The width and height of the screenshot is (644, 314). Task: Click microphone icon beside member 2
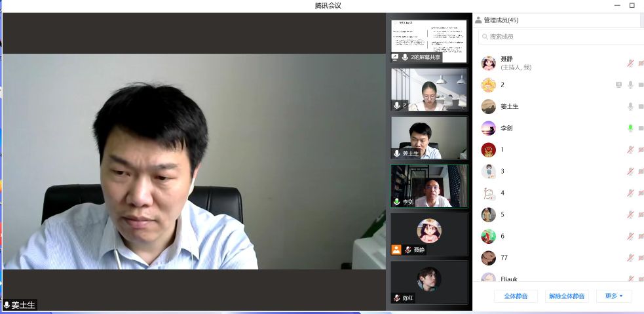pyautogui.click(x=630, y=85)
